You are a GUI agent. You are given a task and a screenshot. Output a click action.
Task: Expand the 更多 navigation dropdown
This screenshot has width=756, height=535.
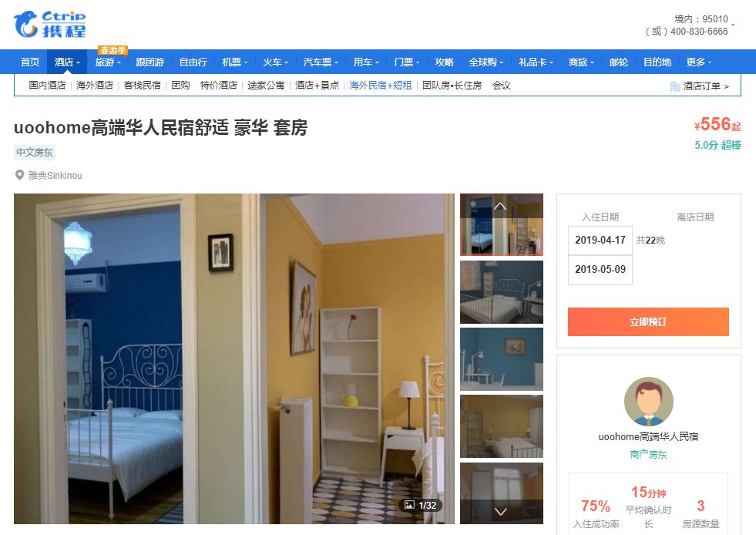pos(699,62)
